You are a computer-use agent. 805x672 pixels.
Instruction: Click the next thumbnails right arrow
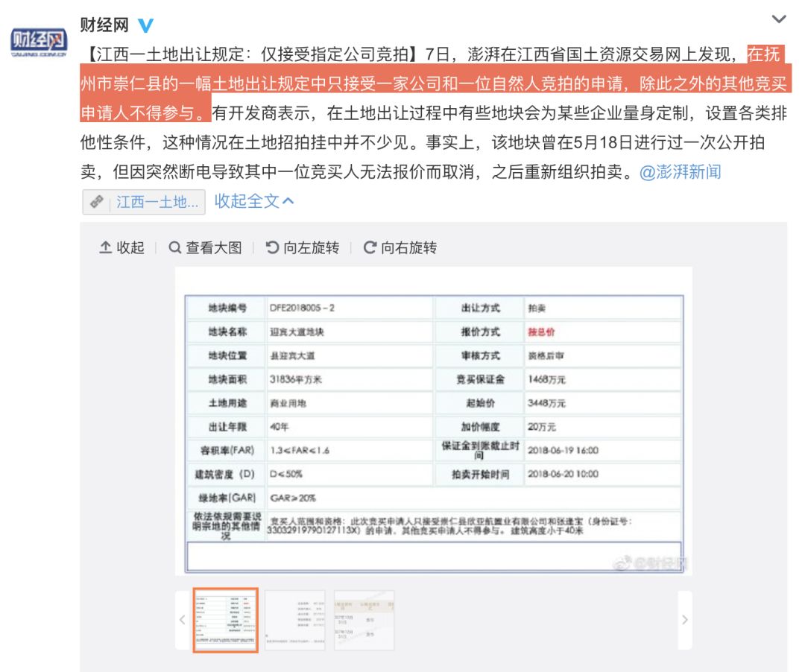pos(685,620)
